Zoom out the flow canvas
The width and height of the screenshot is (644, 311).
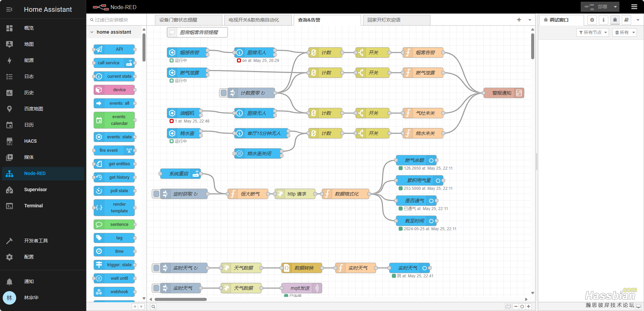(516, 306)
